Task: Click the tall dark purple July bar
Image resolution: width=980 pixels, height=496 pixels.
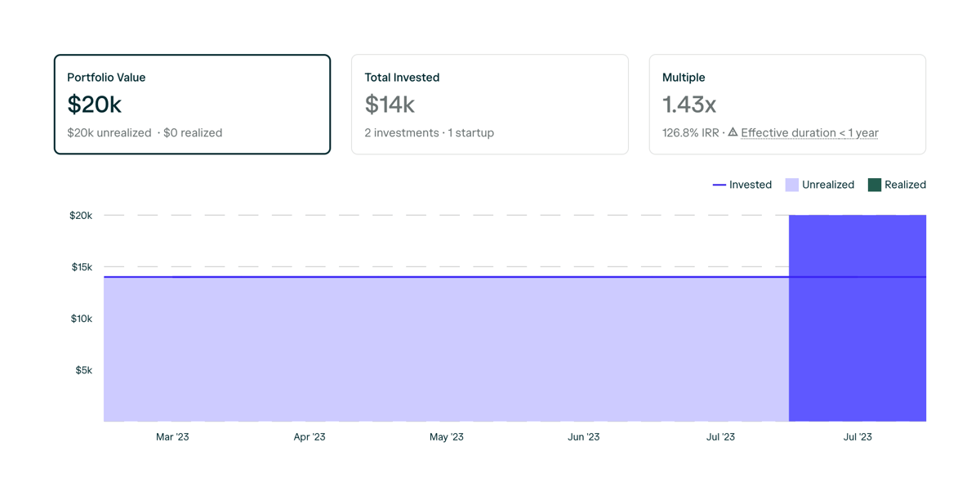Action: 857,319
